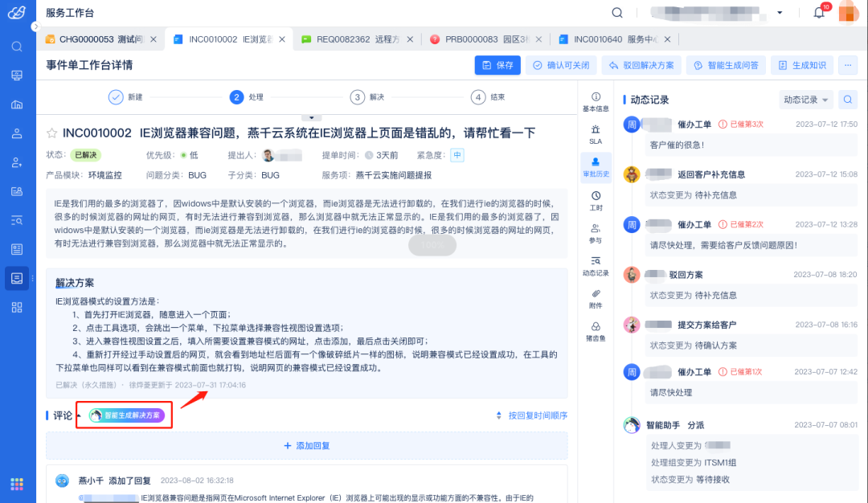Click the notification bell icon
Screen dimensions: 868x503
819,13
